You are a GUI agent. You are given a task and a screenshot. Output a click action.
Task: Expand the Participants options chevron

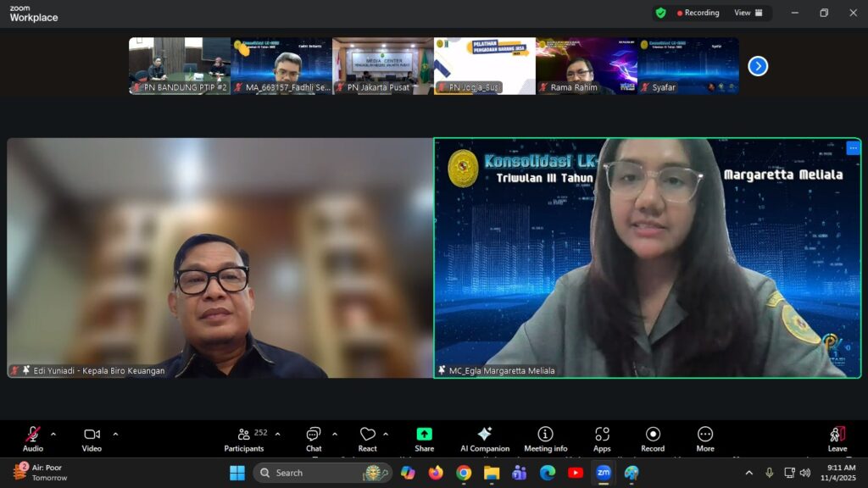[277, 434]
